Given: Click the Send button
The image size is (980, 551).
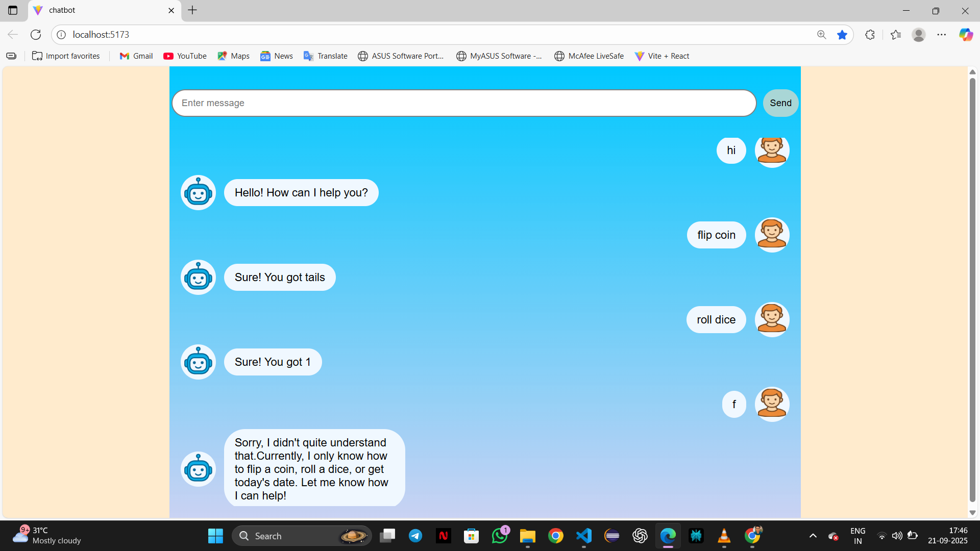Looking at the screenshot, I should 780,103.
